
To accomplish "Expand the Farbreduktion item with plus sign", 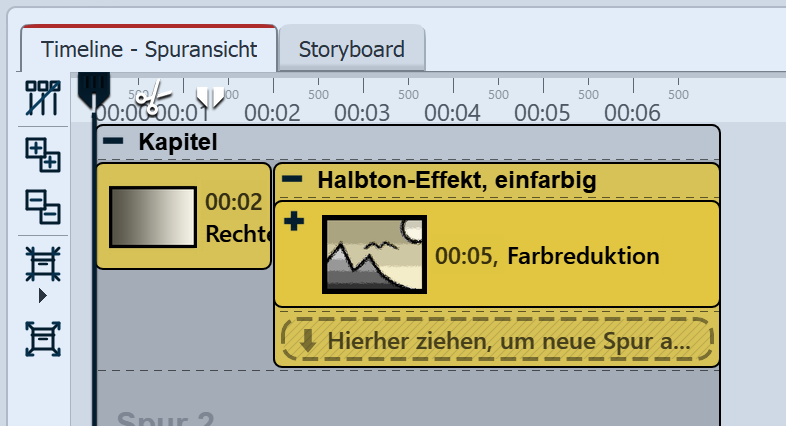I will [x=293, y=222].
